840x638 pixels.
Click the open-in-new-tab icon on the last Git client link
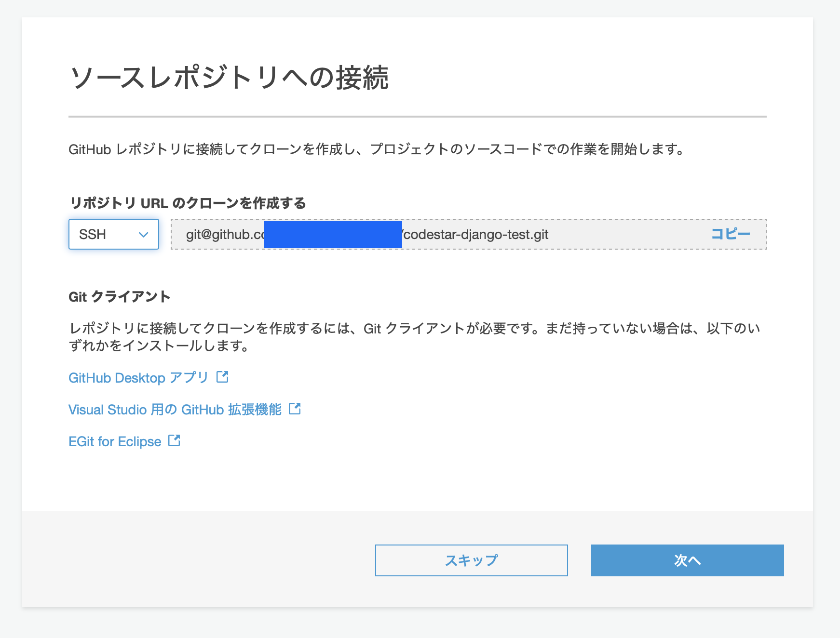click(x=175, y=440)
